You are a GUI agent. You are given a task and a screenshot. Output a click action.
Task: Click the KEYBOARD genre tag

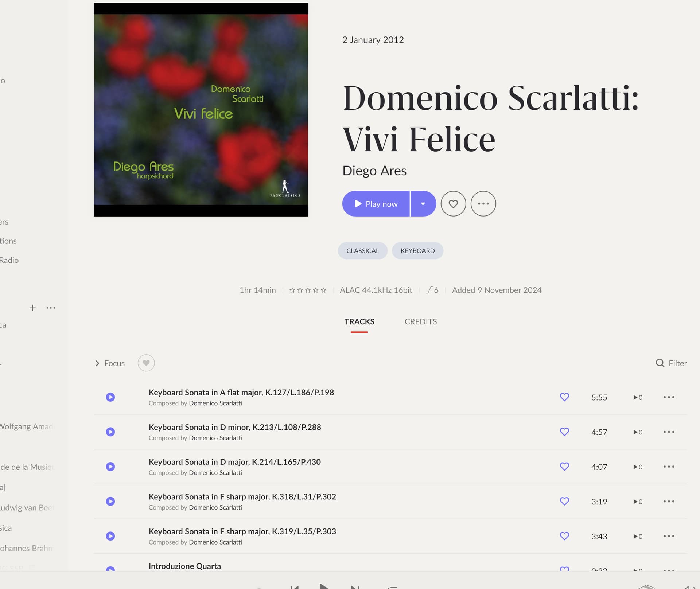coord(417,251)
